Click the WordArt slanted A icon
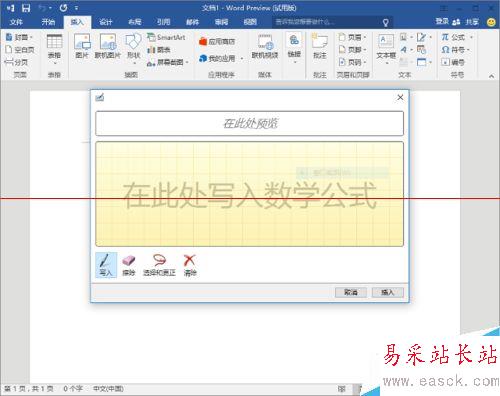The width and height of the screenshot is (500, 396). pyautogui.click(x=404, y=50)
